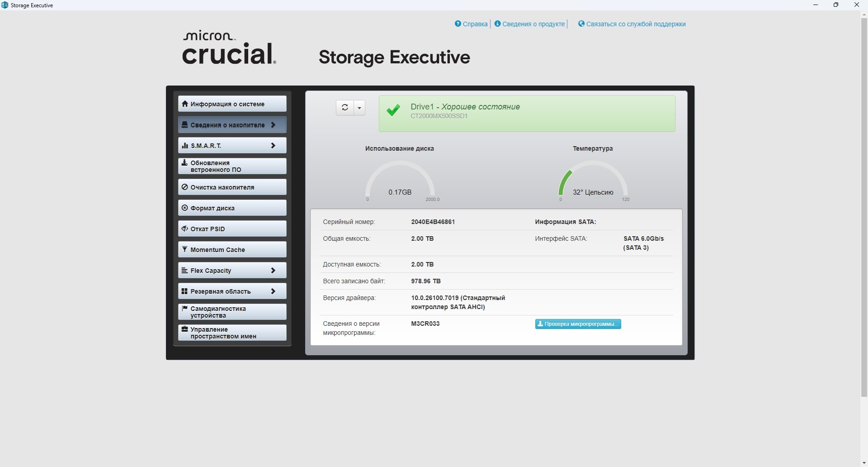
Task: Click the briefcase icon for Управление пространством имен
Action: coord(184,329)
